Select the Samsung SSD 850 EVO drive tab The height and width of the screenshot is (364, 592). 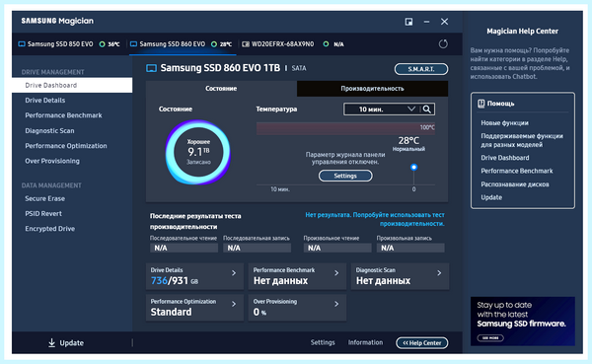tap(69, 44)
